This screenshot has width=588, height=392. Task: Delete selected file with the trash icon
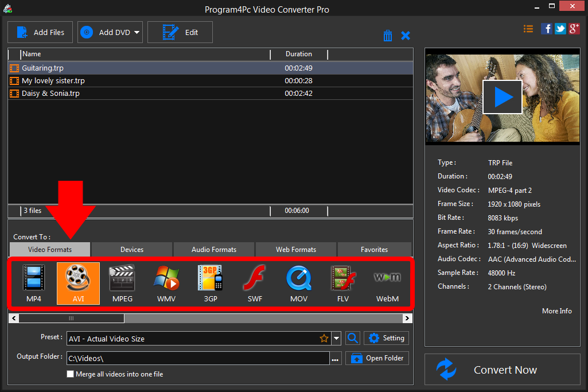coord(387,35)
